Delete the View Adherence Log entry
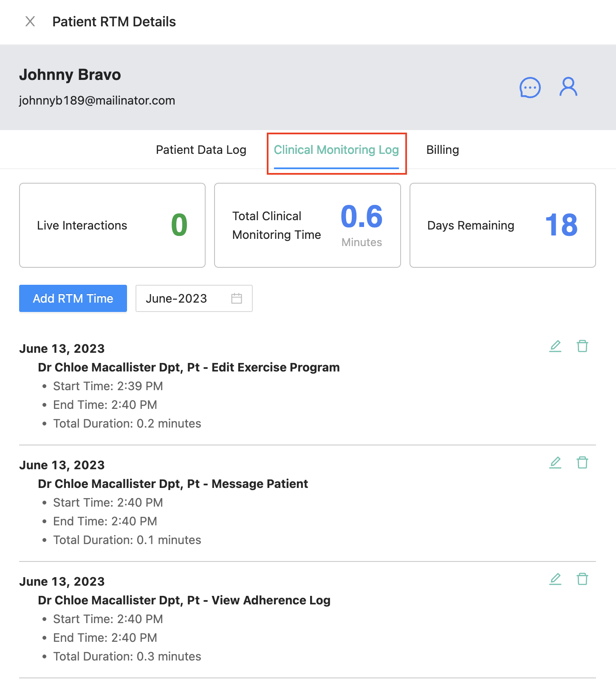The height and width of the screenshot is (686, 616). coord(582,579)
